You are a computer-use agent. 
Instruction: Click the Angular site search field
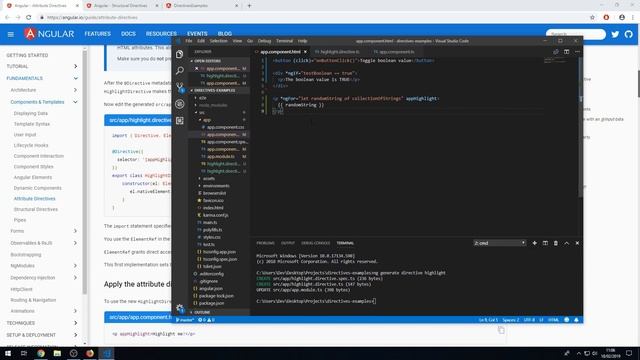tap(576, 34)
